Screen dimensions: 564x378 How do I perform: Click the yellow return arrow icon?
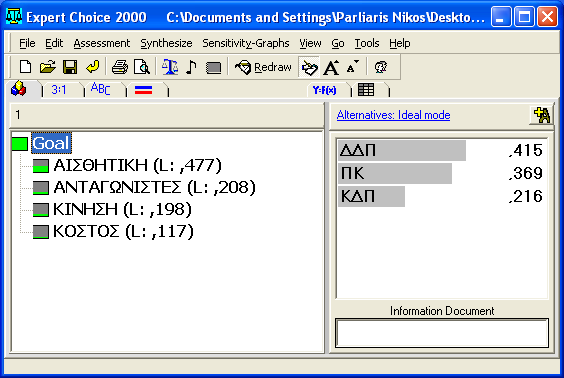coord(92,67)
